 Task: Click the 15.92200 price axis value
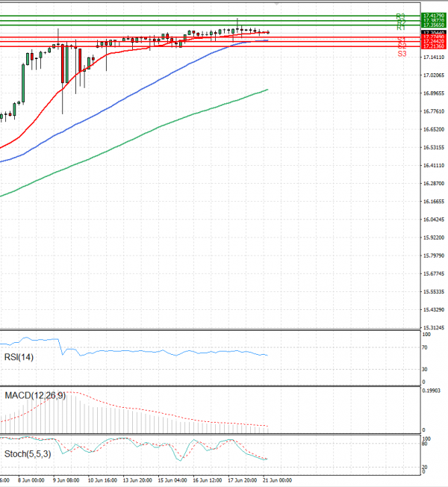[434, 238]
